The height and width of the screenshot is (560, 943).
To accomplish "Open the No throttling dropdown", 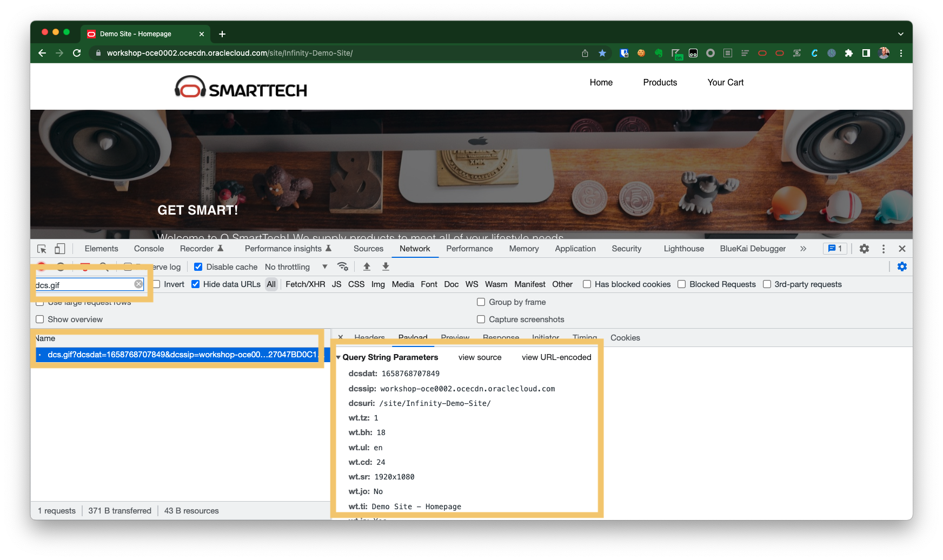I will coord(296,267).
